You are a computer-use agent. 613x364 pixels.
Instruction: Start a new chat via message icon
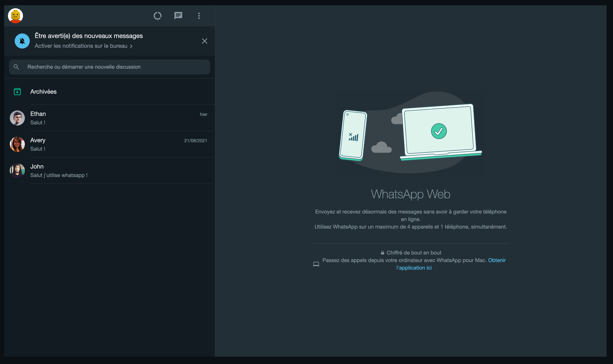pos(178,16)
